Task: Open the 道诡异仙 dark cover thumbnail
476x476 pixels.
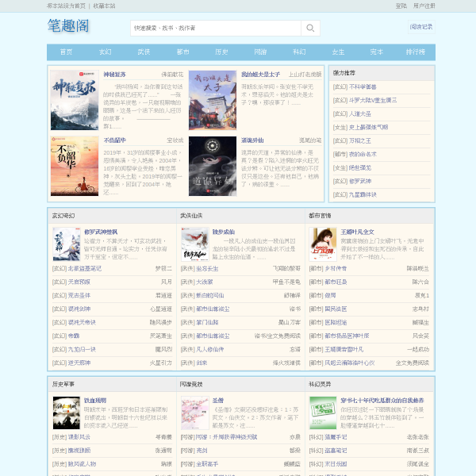Action: [x=213, y=166]
